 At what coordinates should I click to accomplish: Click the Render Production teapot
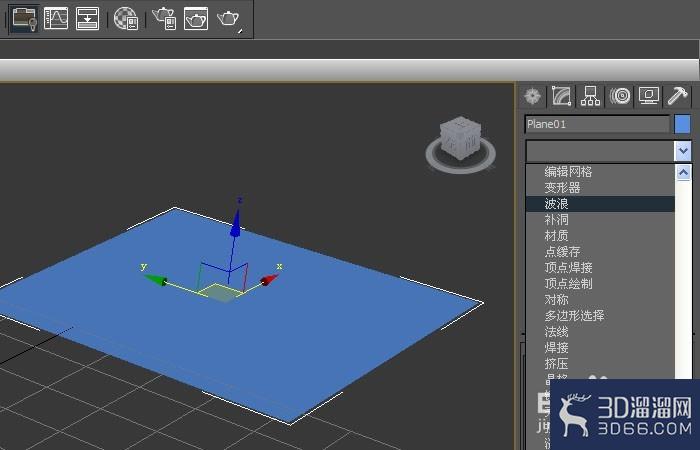229,19
